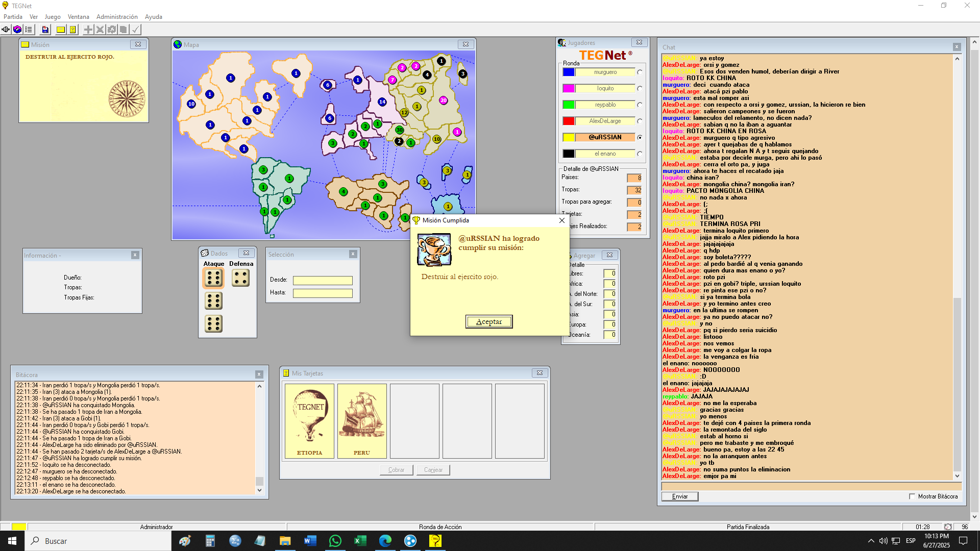Click AlexDeLarge's red color swatch
This screenshot has height=551, width=980.
pyautogui.click(x=569, y=121)
